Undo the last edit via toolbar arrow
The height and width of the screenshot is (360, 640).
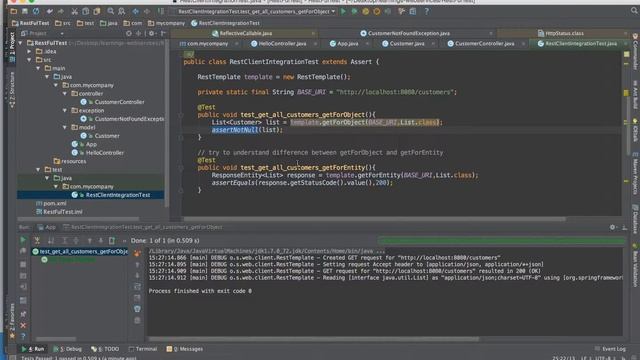pos(49,11)
